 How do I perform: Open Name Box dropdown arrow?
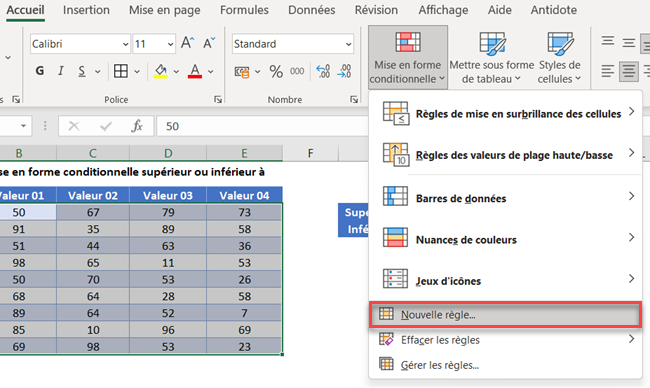(24, 126)
